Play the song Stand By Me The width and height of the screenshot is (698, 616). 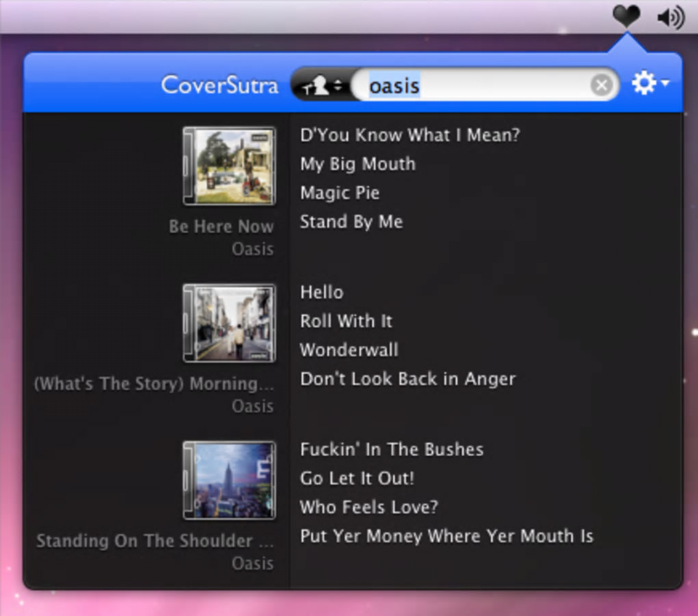click(x=351, y=222)
